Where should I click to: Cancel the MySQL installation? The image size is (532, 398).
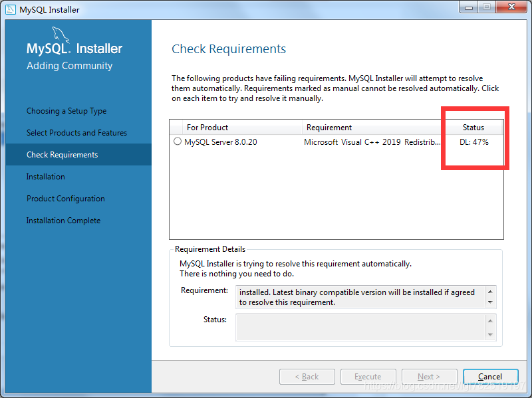[490, 377]
